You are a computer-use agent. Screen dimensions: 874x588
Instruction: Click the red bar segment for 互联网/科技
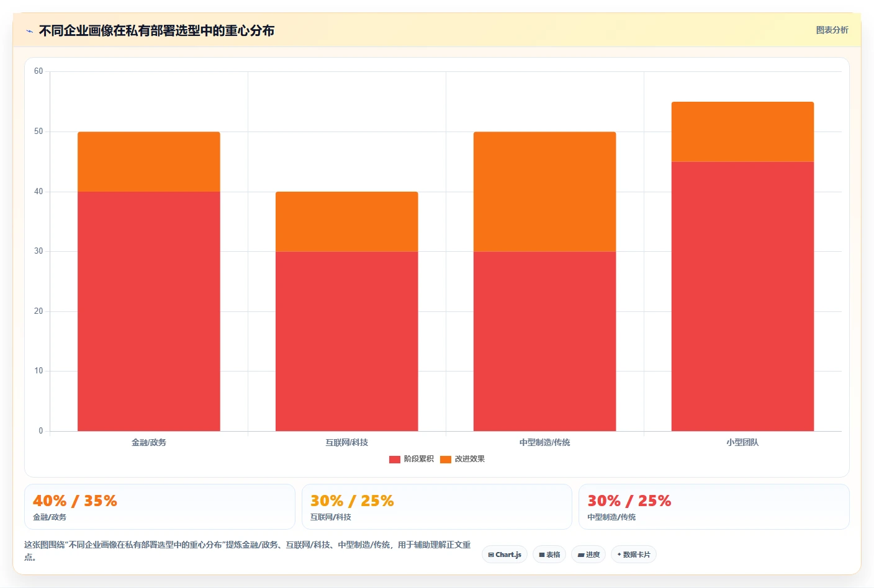(347, 341)
